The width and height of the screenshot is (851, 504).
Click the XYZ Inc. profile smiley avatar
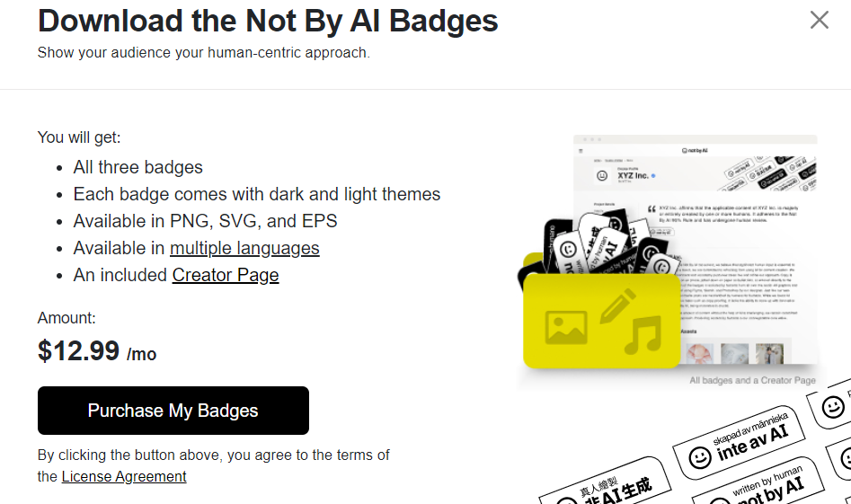[600, 177]
